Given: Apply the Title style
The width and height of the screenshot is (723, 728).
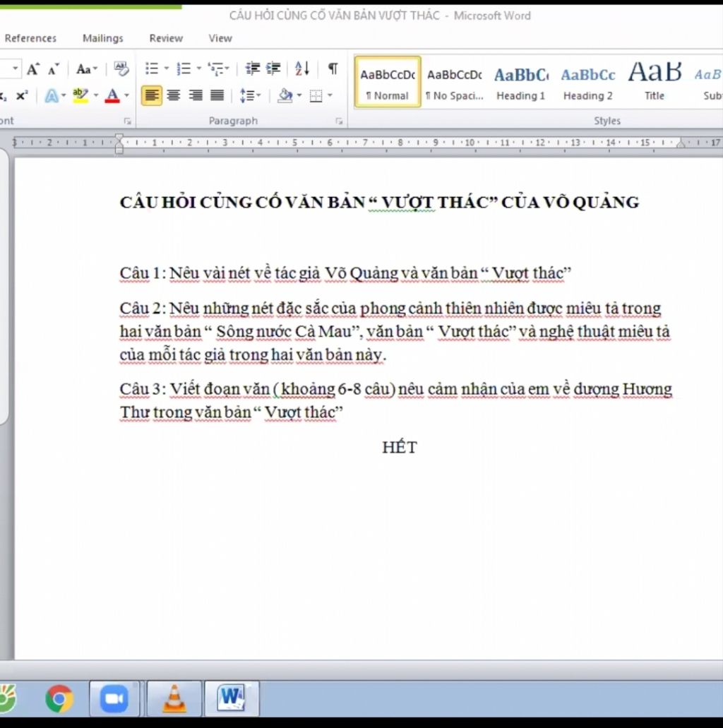Looking at the screenshot, I should click(x=655, y=82).
